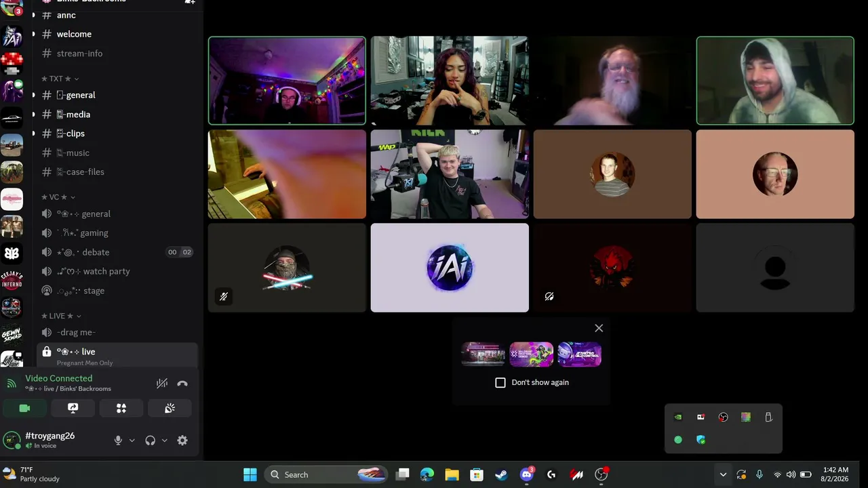Open Logitech G HUB from taskbar
This screenshot has height=488, width=868.
click(551, 474)
